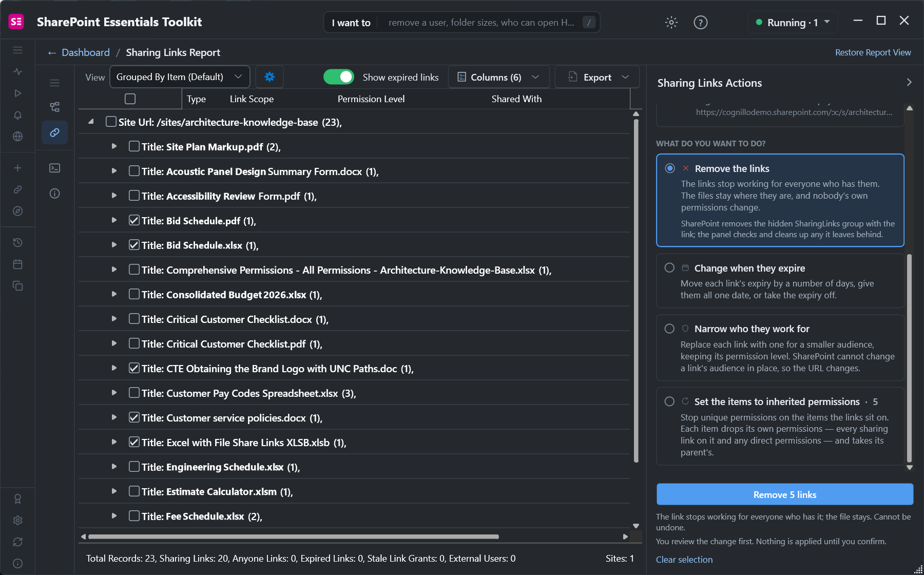The width and height of the screenshot is (924, 575).
Task: Check the Site Plan Markup.pdf checkbox
Action: point(134,146)
